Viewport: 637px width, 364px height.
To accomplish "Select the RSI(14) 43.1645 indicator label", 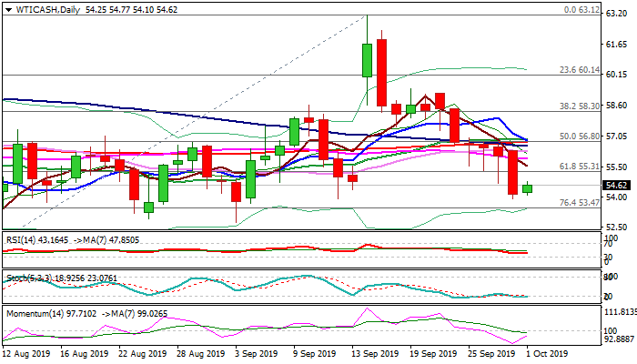I will [38, 240].
